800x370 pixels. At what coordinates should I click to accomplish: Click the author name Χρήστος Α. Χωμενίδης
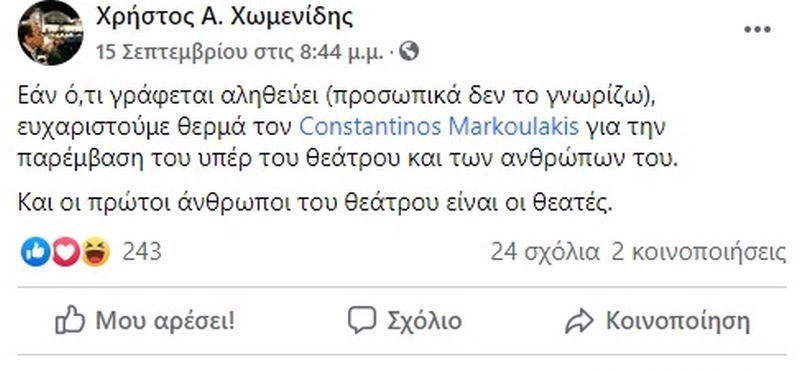(x=224, y=17)
